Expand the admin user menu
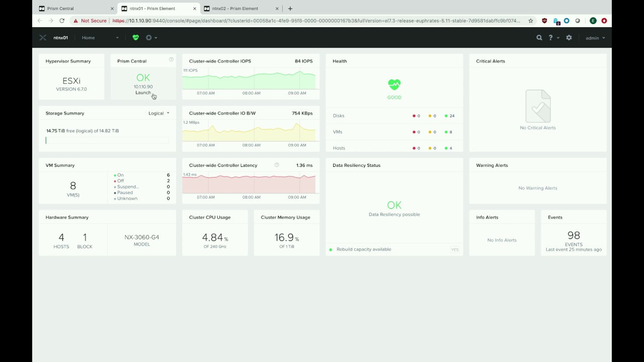Screen dimensions: 644x362 tap(595, 38)
